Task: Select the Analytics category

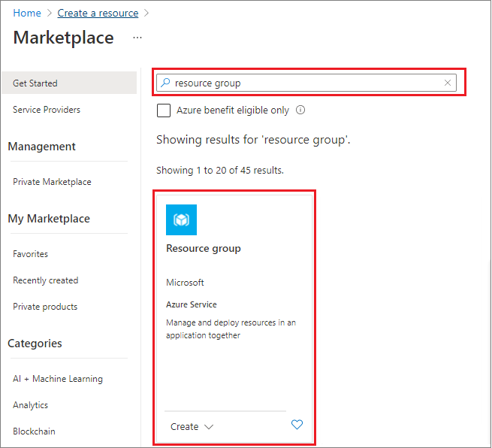Action: [x=30, y=405]
